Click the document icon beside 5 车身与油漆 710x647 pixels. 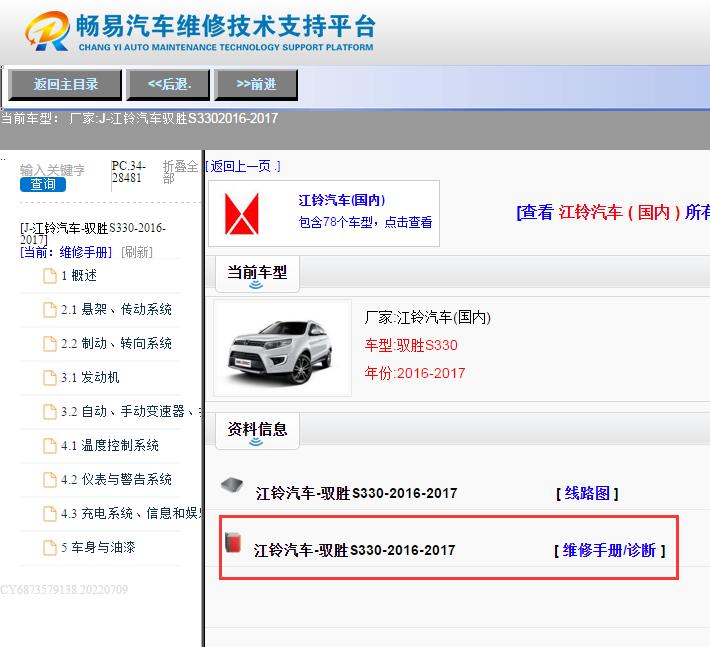50,547
